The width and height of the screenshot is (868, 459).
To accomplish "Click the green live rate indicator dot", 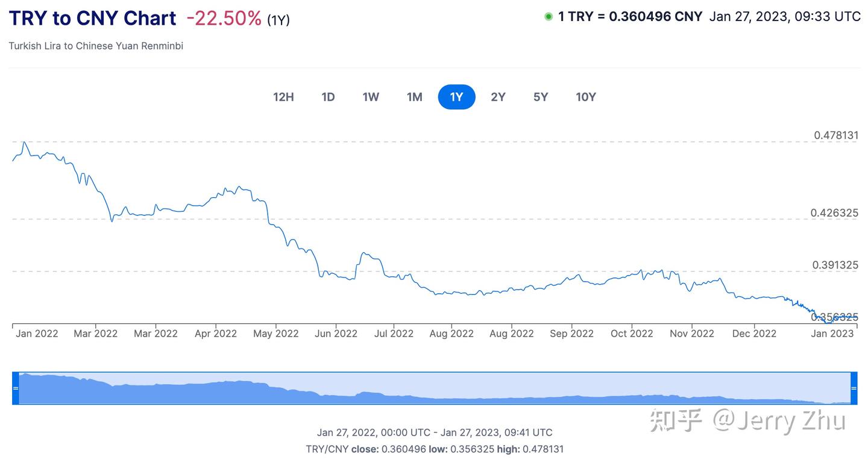I will coord(548,16).
